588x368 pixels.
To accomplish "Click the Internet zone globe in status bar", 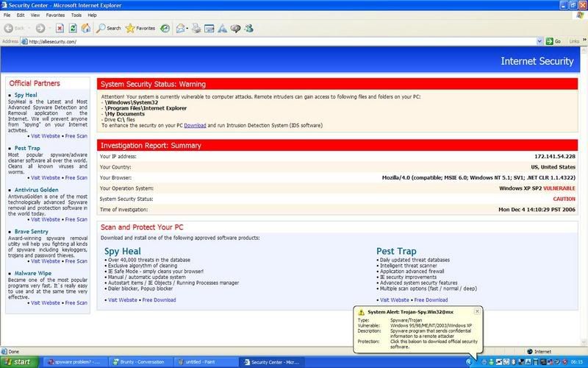I will point(530,352).
